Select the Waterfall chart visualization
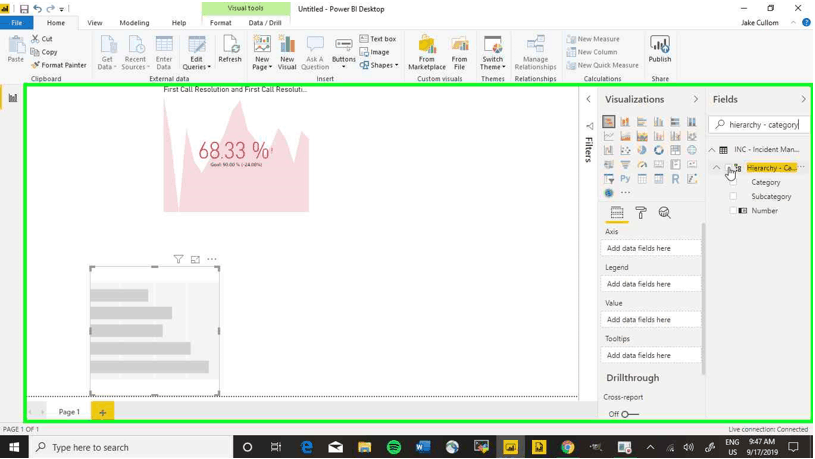 click(x=609, y=150)
